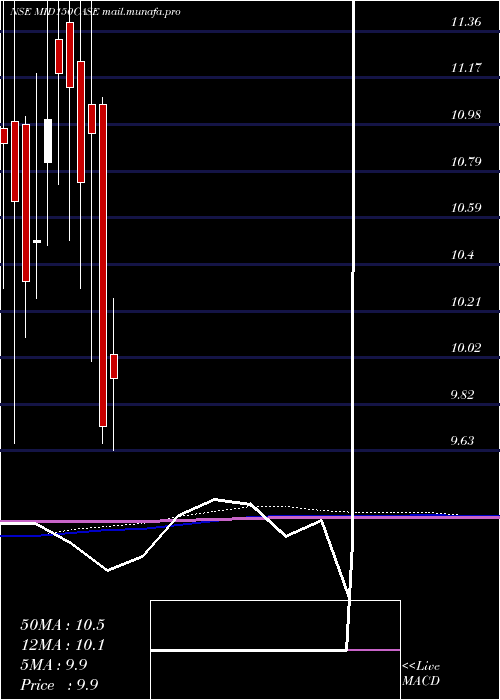Click the 10.4 price axis label
The image size is (500, 700).
(x=462, y=255)
